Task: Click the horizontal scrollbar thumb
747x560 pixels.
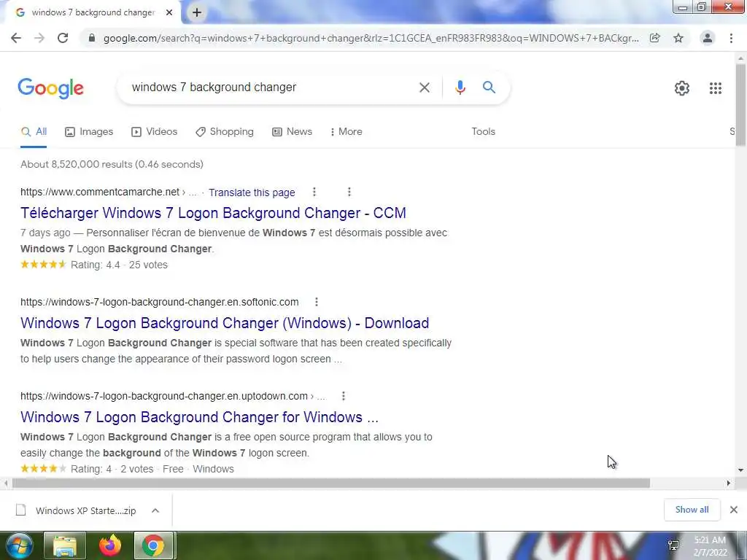Action: 331,483
